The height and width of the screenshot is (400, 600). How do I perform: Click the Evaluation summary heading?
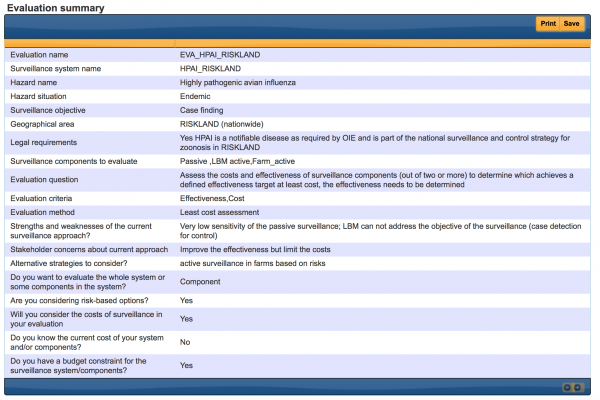coord(56,7)
